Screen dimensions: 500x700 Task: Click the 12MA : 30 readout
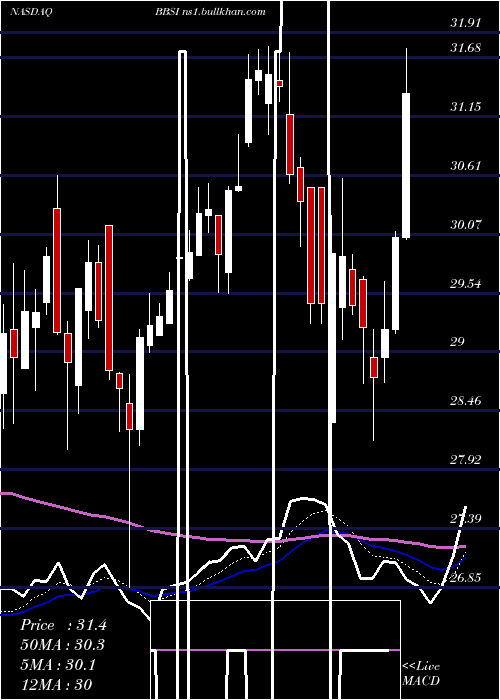coord(56,684)
